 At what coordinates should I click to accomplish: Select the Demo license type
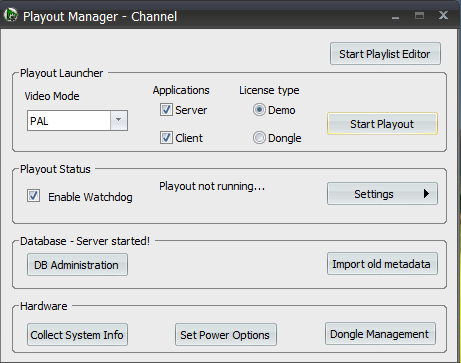click(259, 110)
